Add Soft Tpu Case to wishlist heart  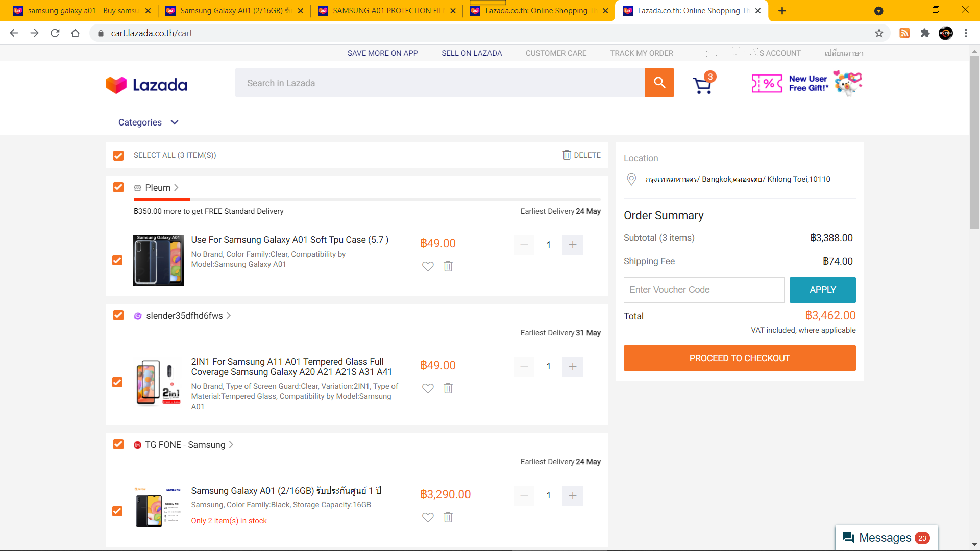point(428,266)
